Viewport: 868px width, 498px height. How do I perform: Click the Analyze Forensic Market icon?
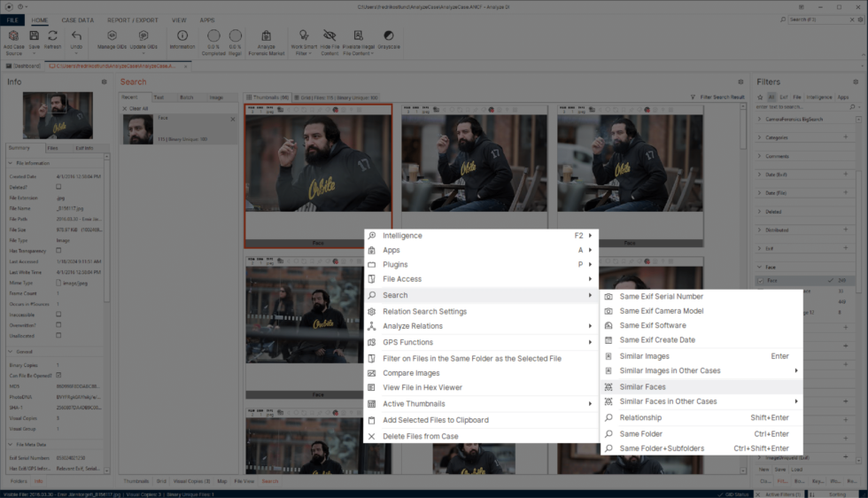pyautogui.click(x=266, y=36)
